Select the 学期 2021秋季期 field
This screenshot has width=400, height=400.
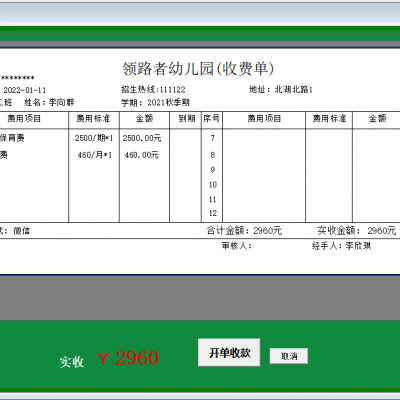[155, 102]
